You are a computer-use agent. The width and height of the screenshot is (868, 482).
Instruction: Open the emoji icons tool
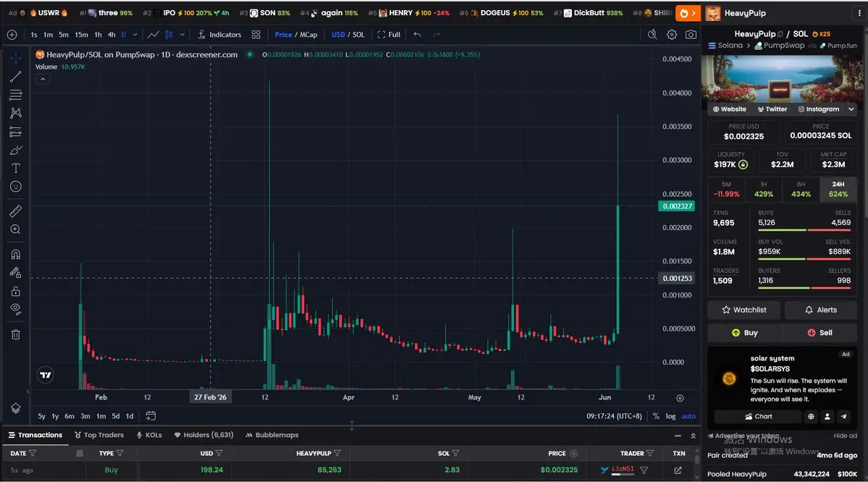[x=15, y=187]
